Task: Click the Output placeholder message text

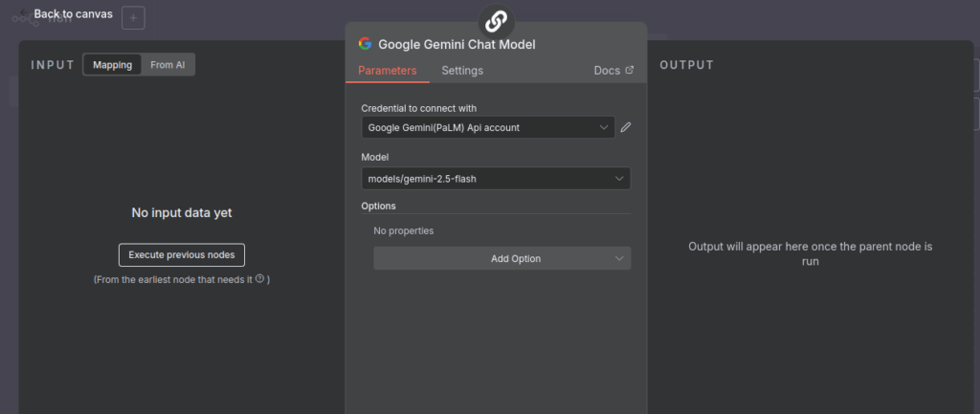Action: pos(810,253)
